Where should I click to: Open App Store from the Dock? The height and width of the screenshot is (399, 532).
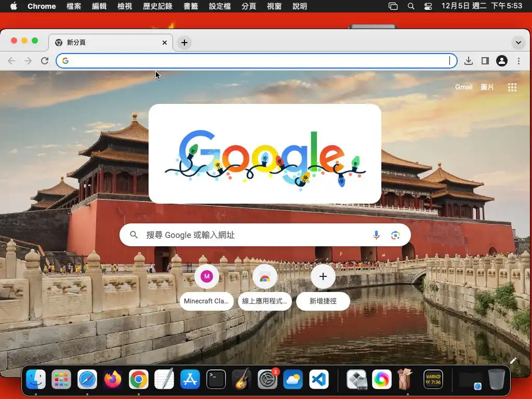coord(190,379)
